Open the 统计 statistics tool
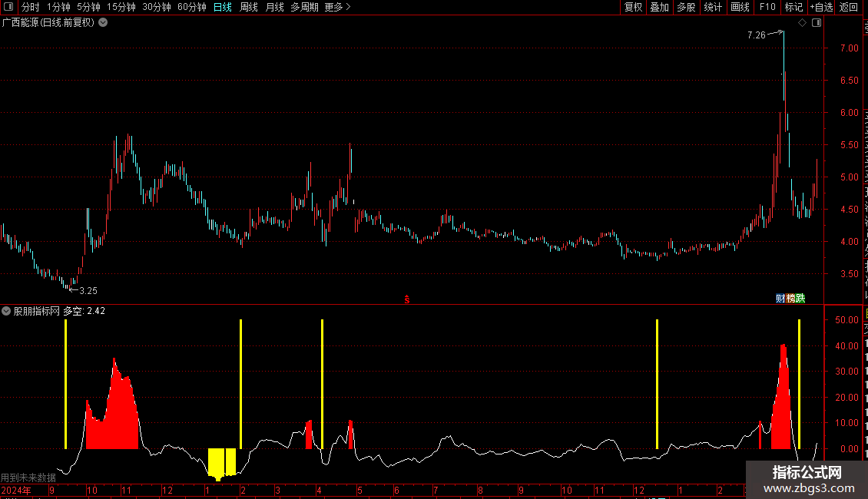Image resolution: width=868 pixels, height=499 pixels. click(713, 7)
